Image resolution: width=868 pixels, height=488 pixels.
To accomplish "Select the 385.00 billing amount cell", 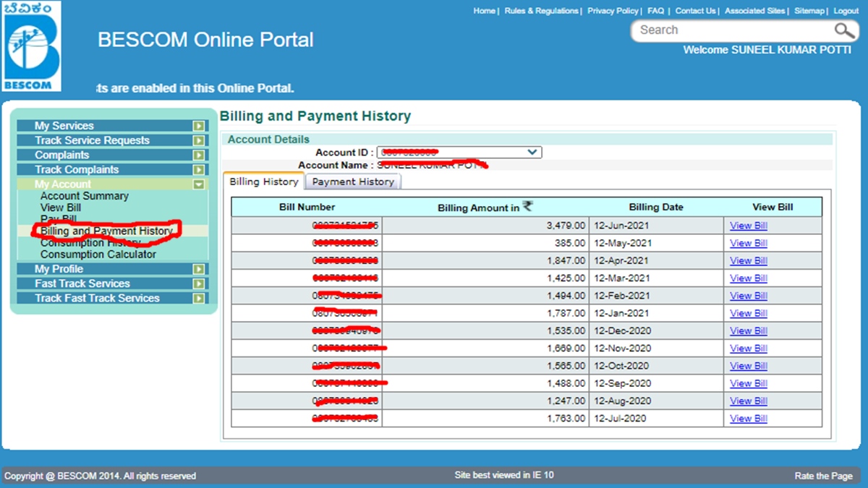I will (x=485, y=243).
